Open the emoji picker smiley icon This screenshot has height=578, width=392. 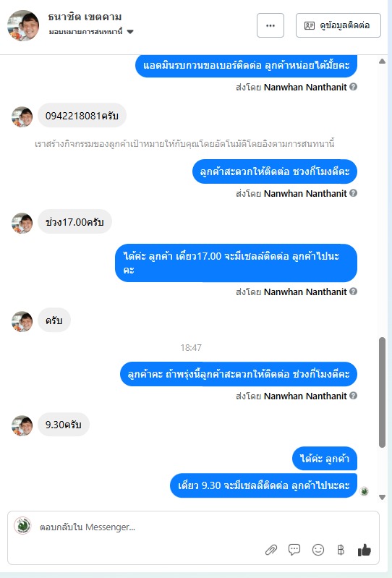318,550
